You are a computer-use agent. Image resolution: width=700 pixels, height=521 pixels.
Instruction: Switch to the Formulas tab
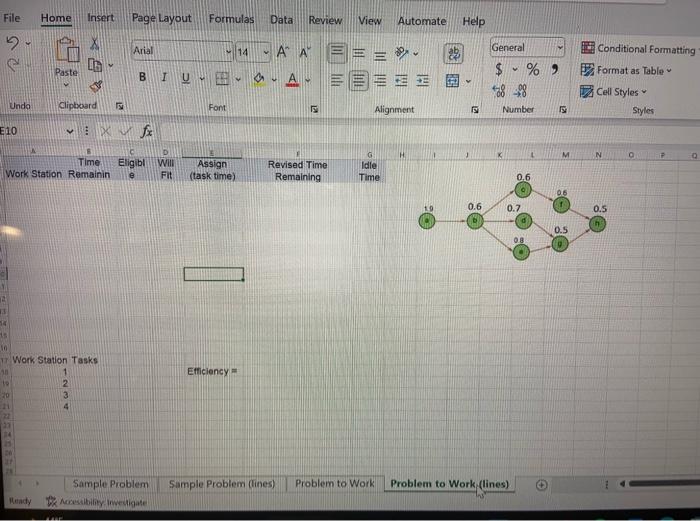[231, 19]
